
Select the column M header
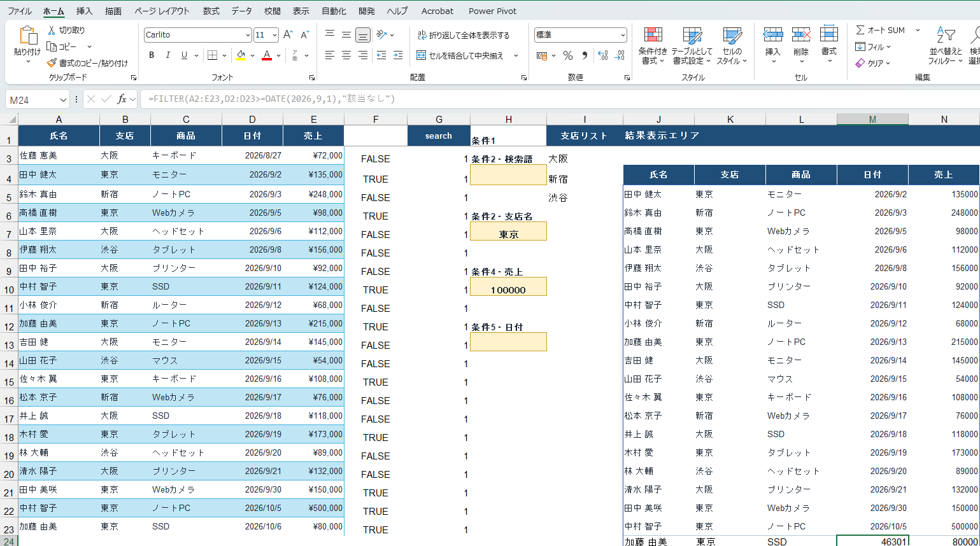point(872,119)
